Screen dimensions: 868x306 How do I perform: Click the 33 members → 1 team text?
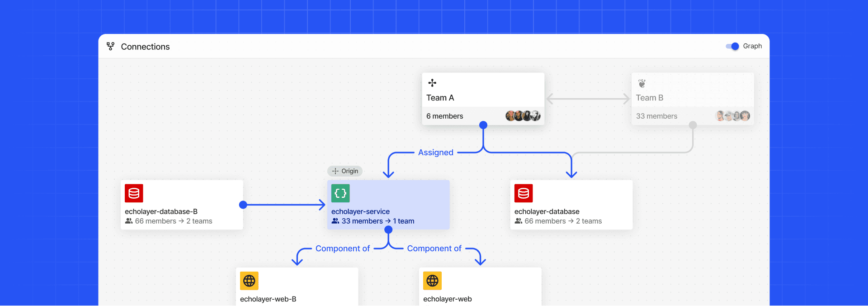[x=377, y=221]
